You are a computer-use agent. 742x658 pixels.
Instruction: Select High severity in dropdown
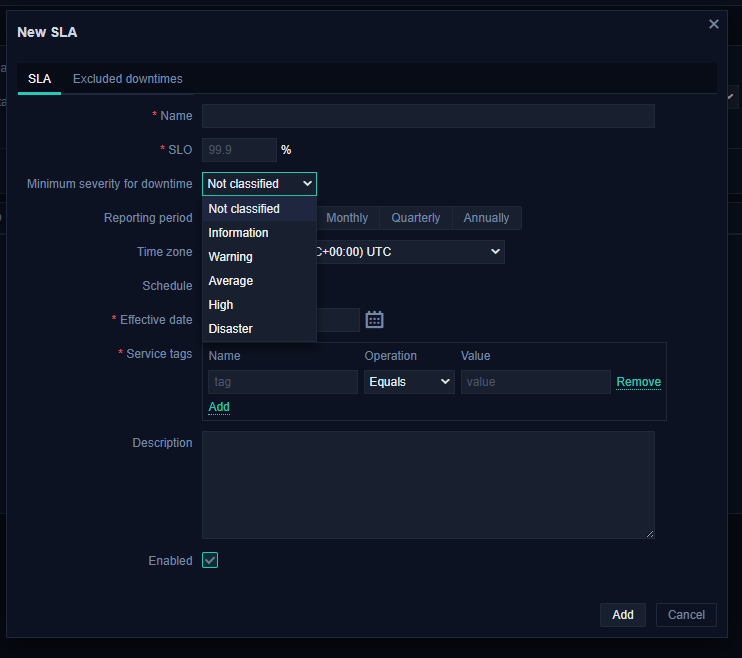221,305
